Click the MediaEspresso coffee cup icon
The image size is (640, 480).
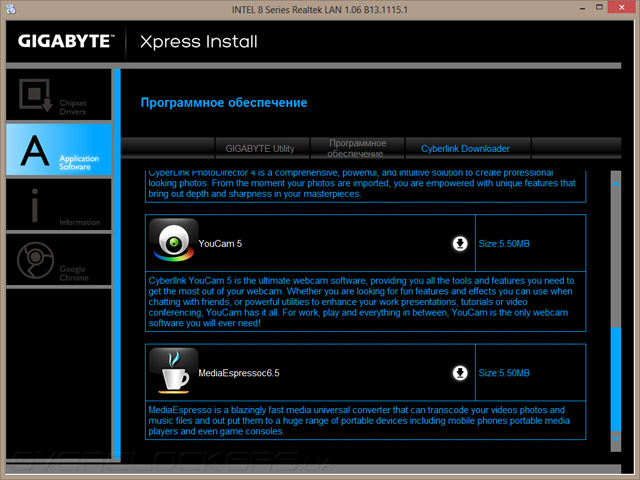[x=173, y=371]
